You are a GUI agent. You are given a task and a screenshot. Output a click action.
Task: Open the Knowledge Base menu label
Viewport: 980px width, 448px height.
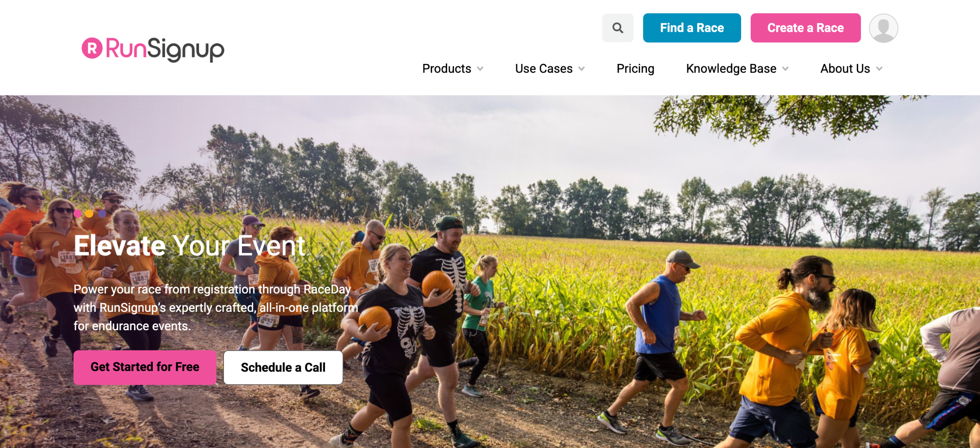click(731, 68)
